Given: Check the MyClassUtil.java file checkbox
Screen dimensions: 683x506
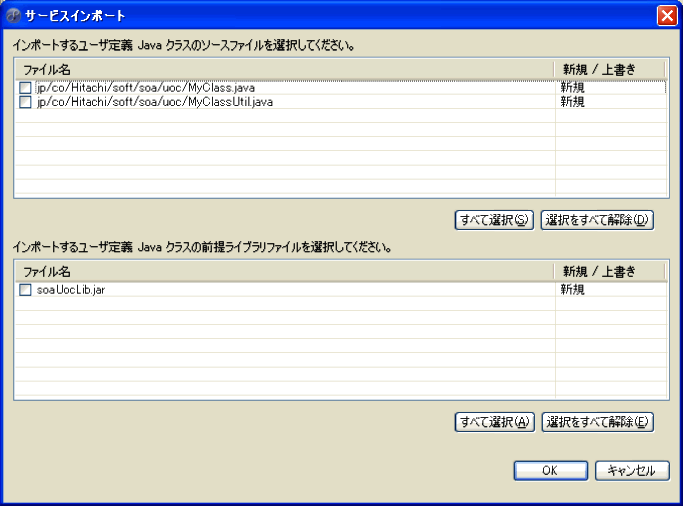Looking at the screenshot, I should 25,102.
